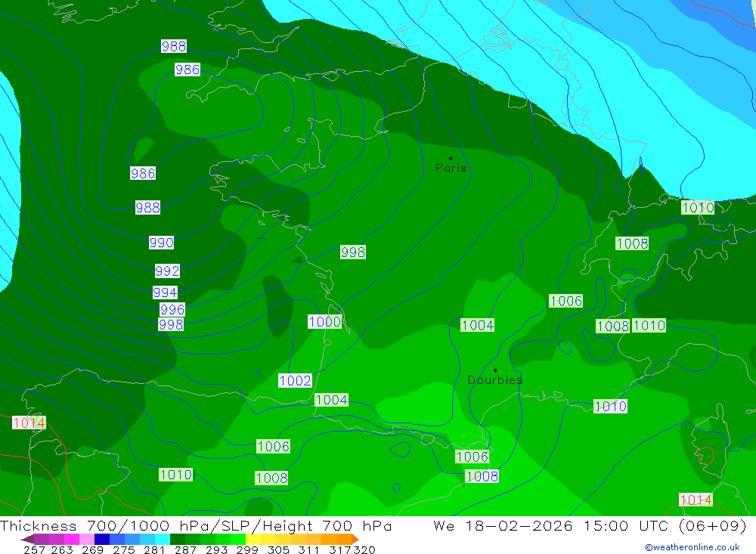Click the 998 label directly below 996

(x=171, y=324)
